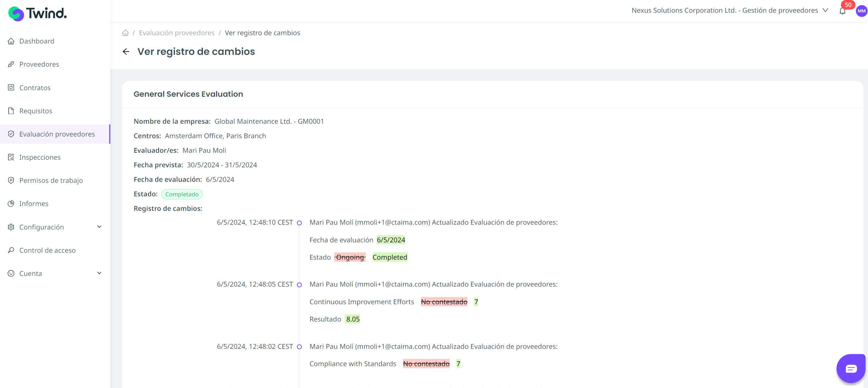Click the Informes pie chart icon

point(11,204)
